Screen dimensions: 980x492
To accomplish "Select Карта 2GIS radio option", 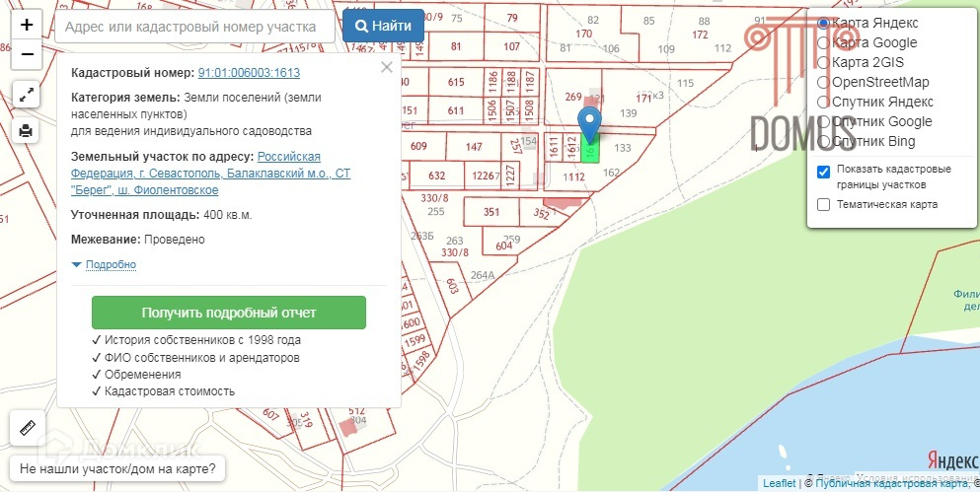I will point(824,62).
